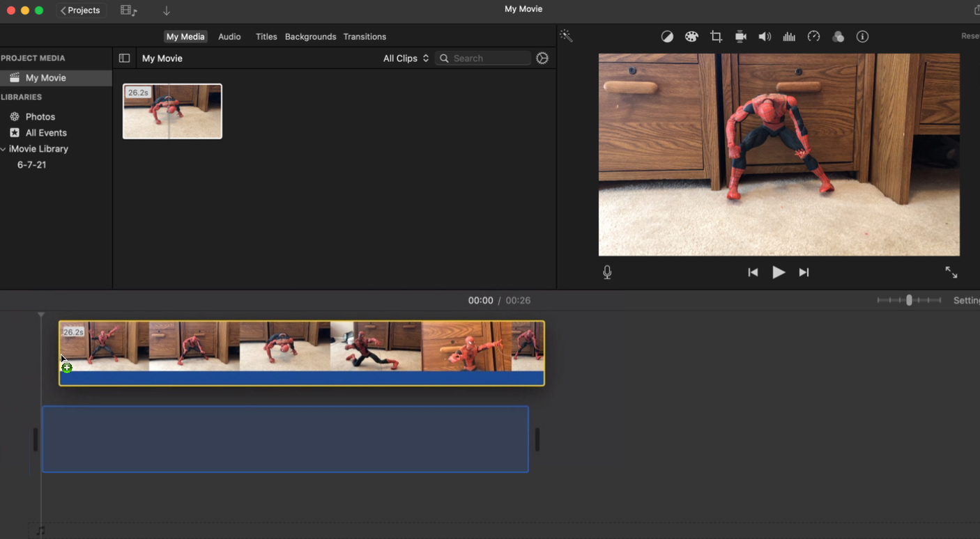Enter fullscreen playback

[951, 273]
